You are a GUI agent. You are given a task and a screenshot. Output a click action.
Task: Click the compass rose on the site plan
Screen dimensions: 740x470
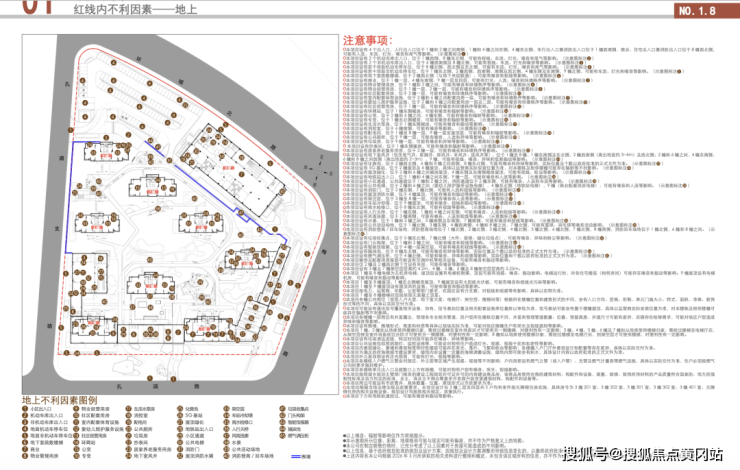tap(320, 169)
